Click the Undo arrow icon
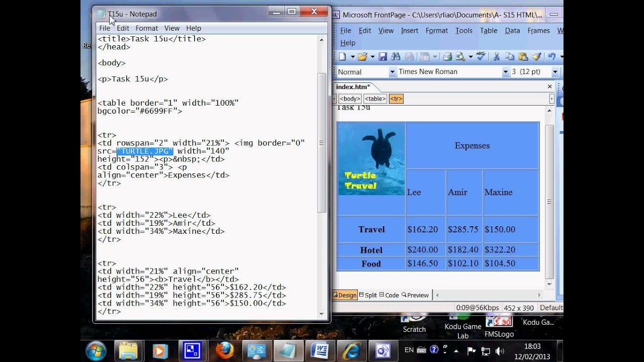The height and width of the screenshot is (362, 644). pos(551,57)
